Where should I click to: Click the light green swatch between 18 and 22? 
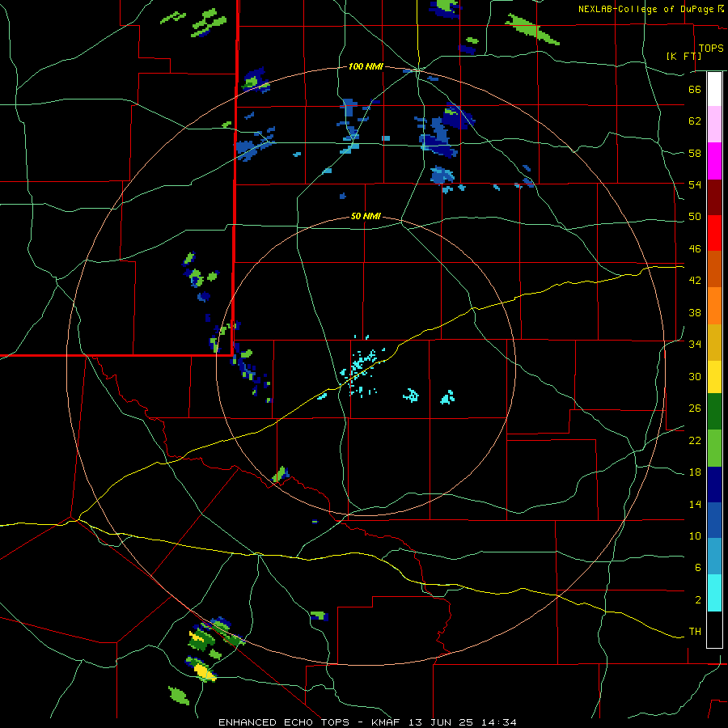coord(714,448)
